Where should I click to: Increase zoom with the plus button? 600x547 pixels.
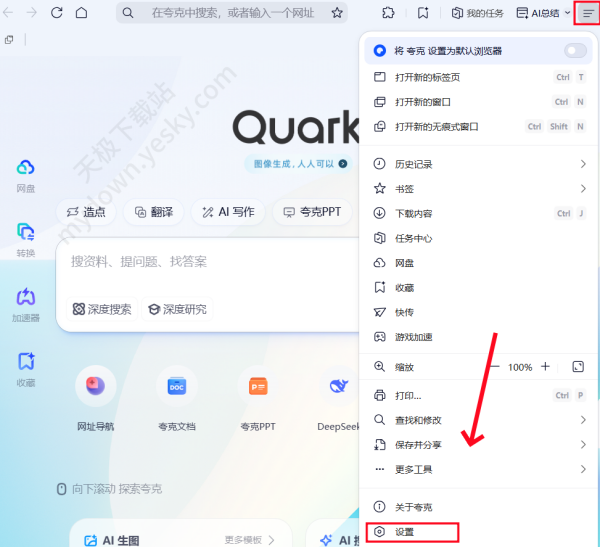[545, 367]
